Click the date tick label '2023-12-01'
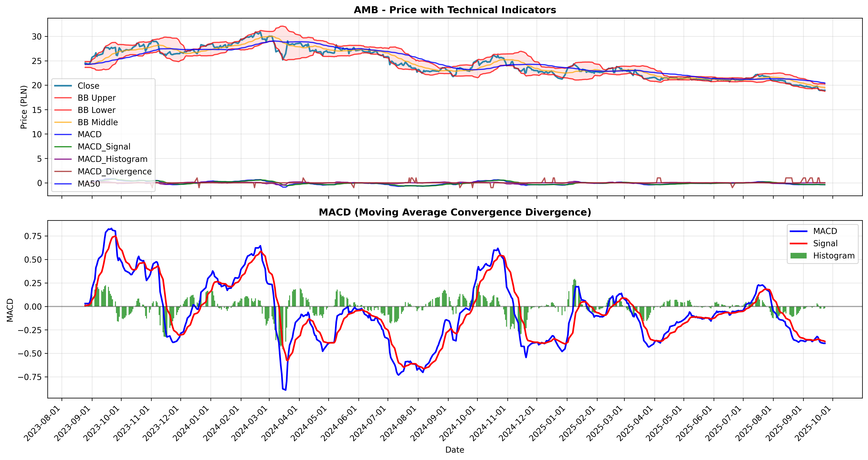 161,423
